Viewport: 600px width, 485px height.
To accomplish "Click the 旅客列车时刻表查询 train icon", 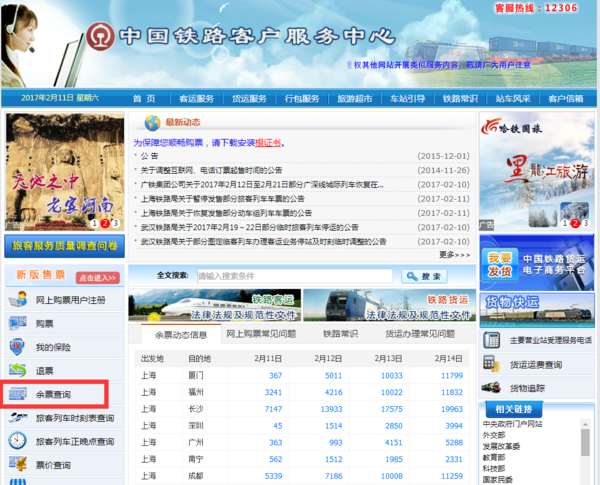I will pyautogui.click(x=18, y=417).
